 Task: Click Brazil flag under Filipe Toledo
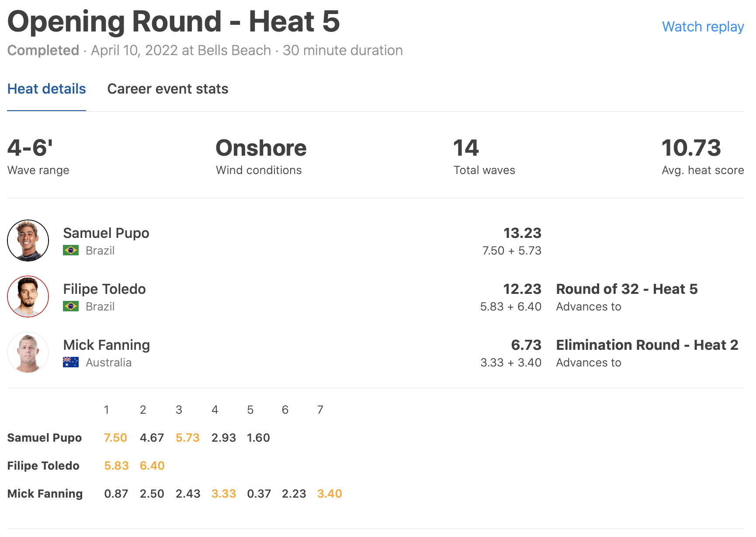(x=71, y=307)
